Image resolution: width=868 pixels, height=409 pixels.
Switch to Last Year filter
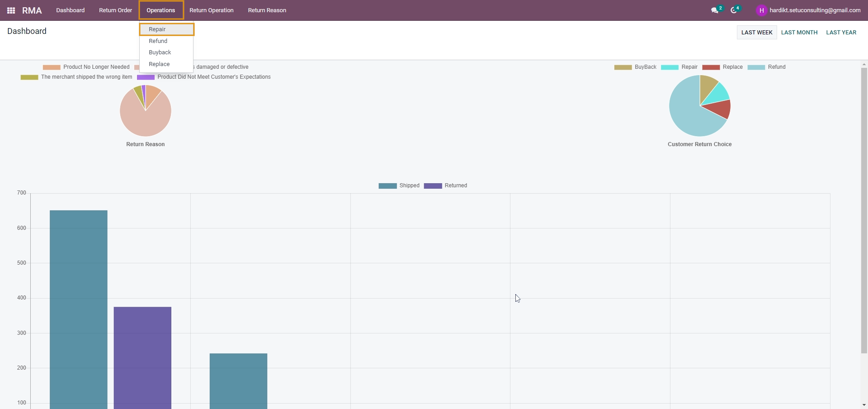[841, 33]
